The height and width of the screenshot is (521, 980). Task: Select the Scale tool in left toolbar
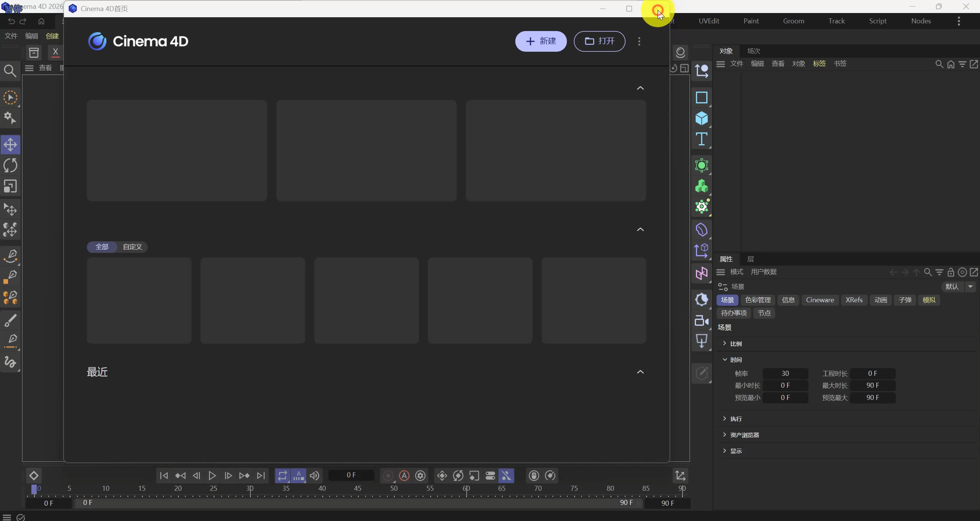coord(10,186)
